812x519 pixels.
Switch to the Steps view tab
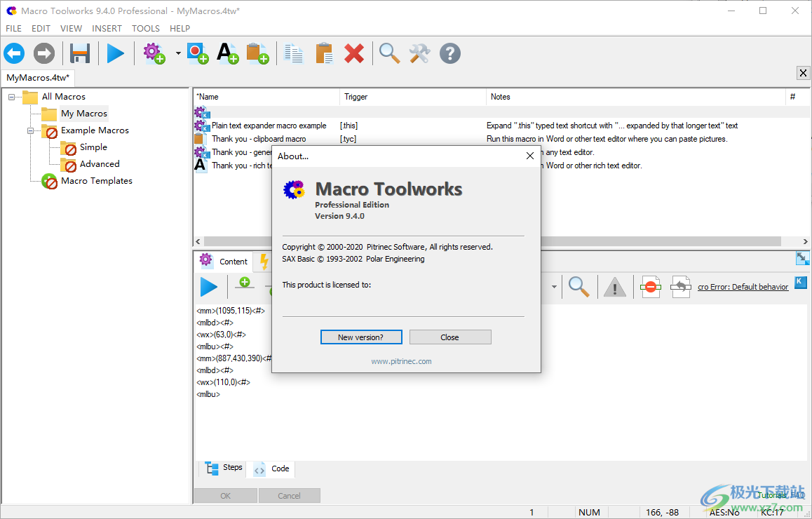click(224, 468)
